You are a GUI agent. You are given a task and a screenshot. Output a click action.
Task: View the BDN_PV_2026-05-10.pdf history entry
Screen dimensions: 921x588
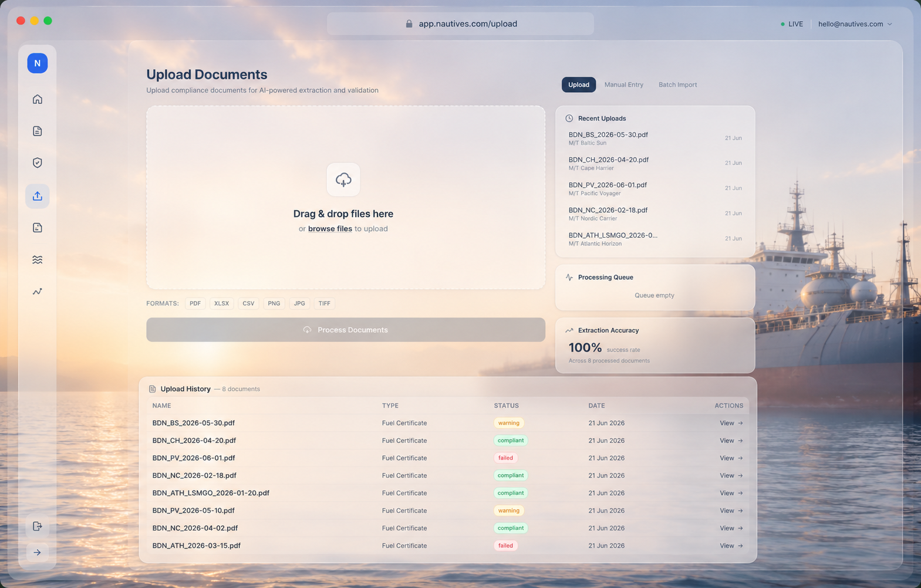click(731, 511)
